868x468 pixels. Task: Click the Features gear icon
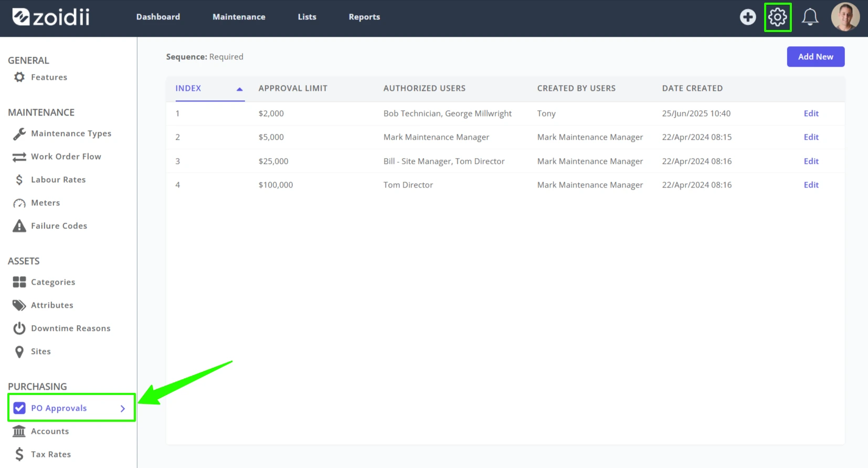(x=19, y=77)
